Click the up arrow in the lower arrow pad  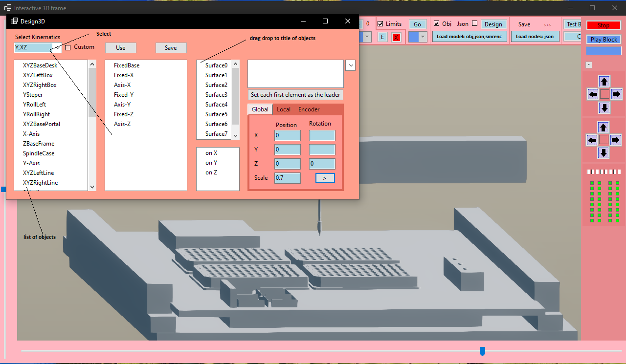click(604, 128)
